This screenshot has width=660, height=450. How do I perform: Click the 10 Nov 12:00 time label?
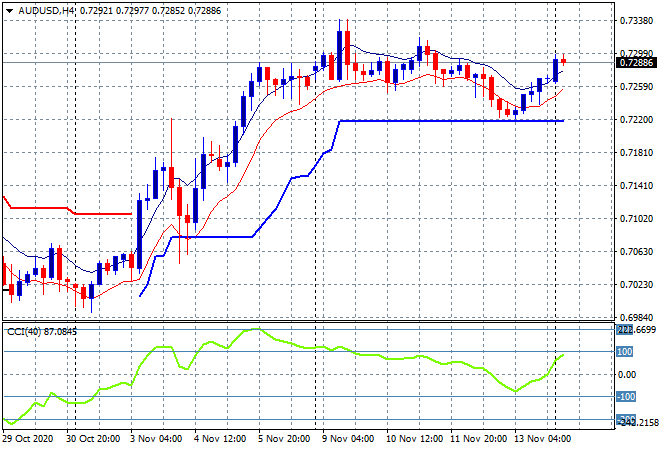click(414, 439)
